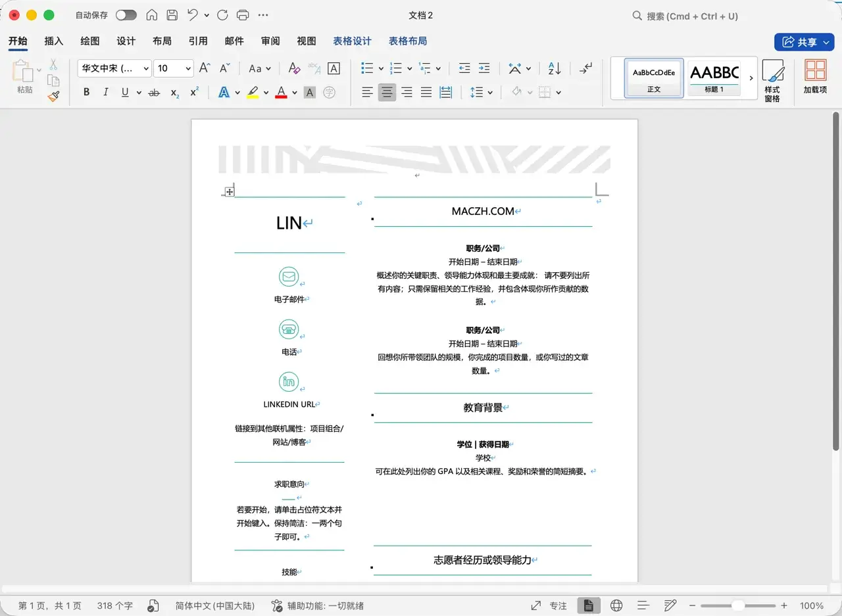Click the Increase Font Size icon
This screenshot has width=842, height=616.
pos(204,68)
